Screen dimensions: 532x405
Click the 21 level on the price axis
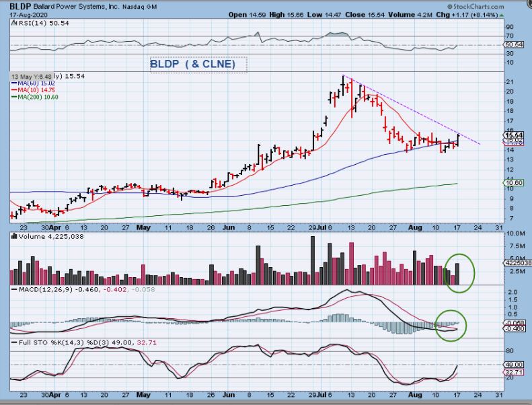510,82
